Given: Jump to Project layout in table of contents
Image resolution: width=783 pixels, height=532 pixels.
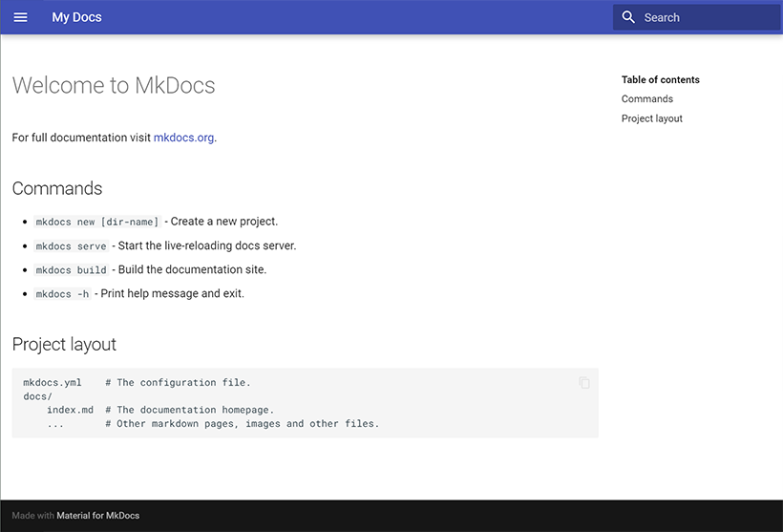Looking at the screenshot, I should [651, 118].
